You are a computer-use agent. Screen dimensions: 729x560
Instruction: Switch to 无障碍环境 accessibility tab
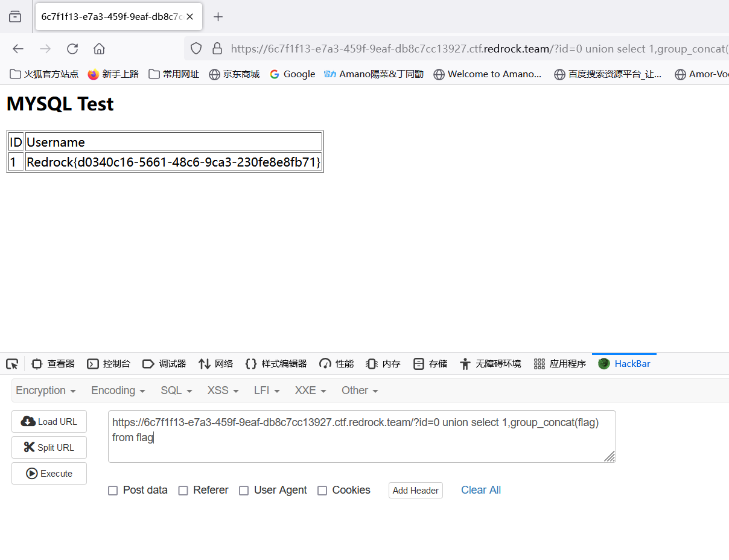tap(490, 364)
